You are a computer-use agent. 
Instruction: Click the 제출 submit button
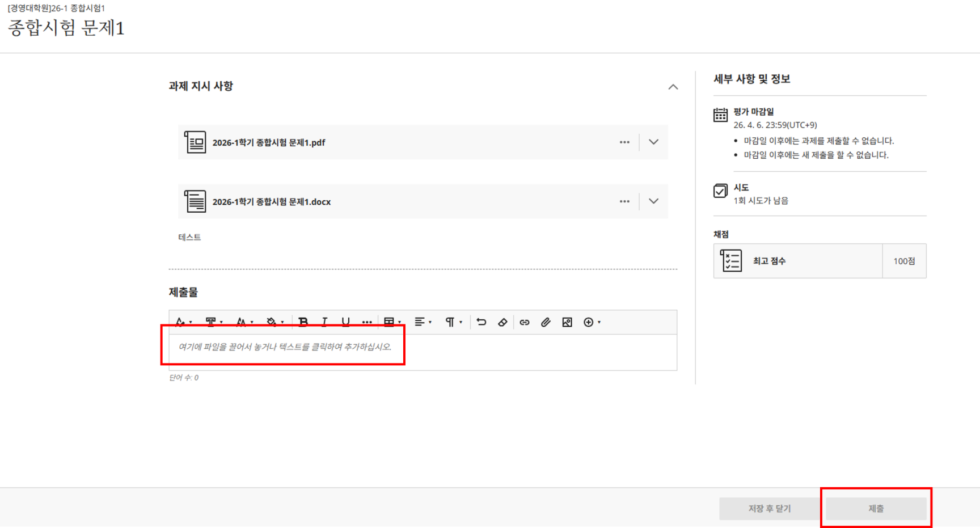[x=876, y=509]
